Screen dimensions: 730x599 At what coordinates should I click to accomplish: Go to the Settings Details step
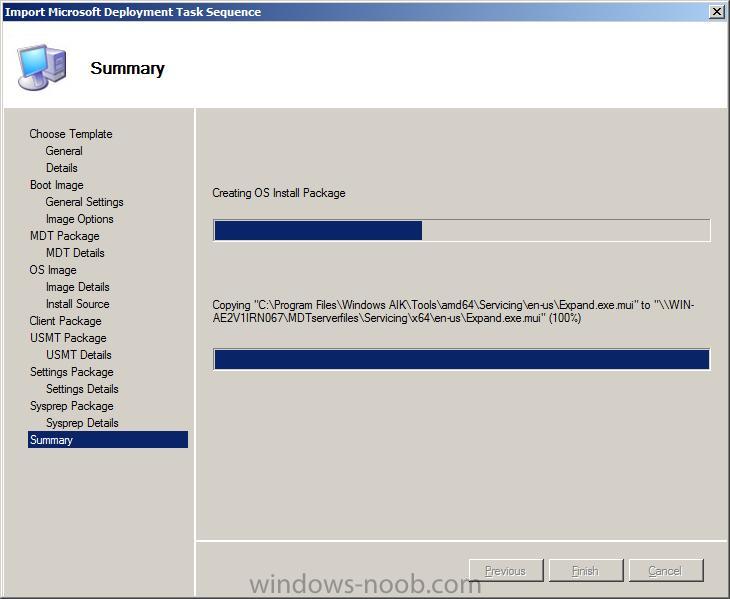(82, 389)
